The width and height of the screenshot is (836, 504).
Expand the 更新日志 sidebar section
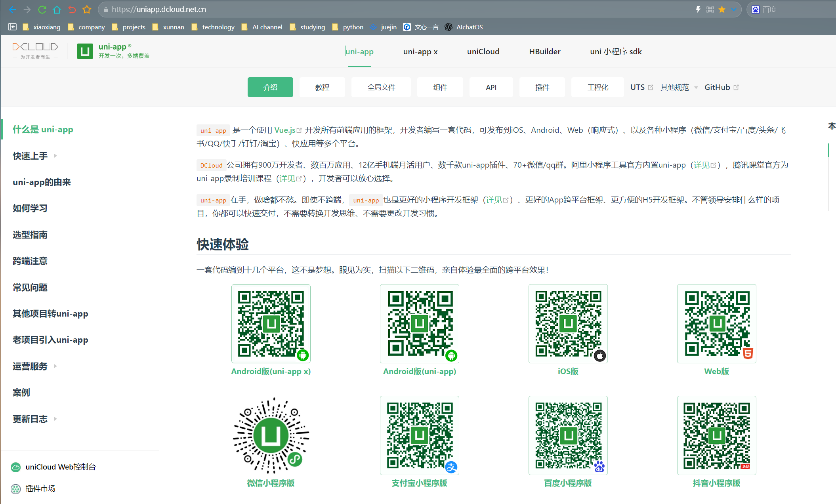pos(35,419)
